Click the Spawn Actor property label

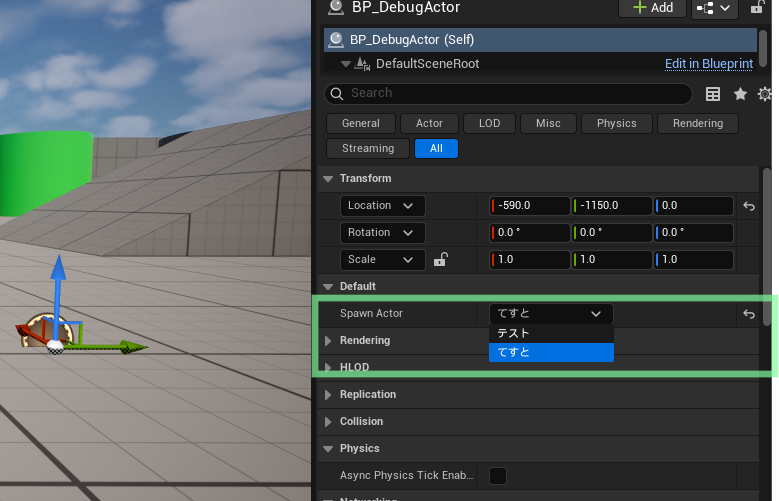[371, 314]
